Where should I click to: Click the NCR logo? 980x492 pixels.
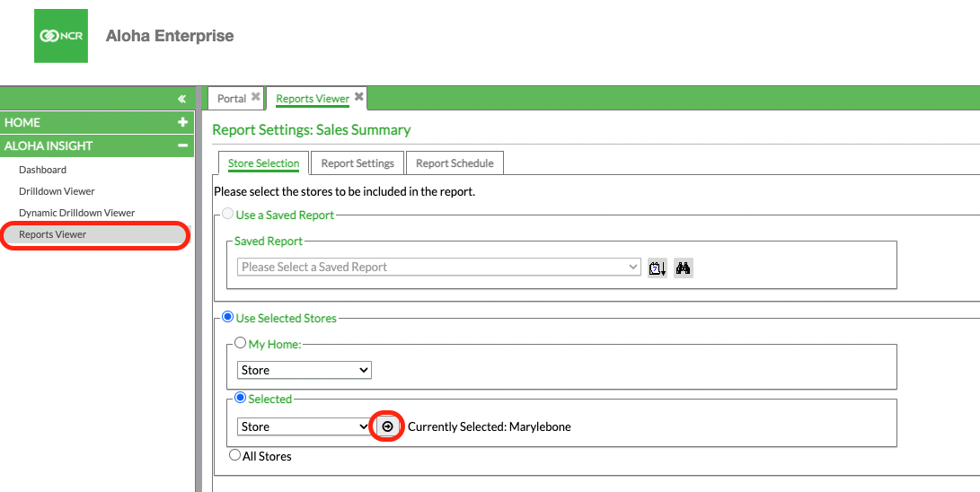coord(60,36)
